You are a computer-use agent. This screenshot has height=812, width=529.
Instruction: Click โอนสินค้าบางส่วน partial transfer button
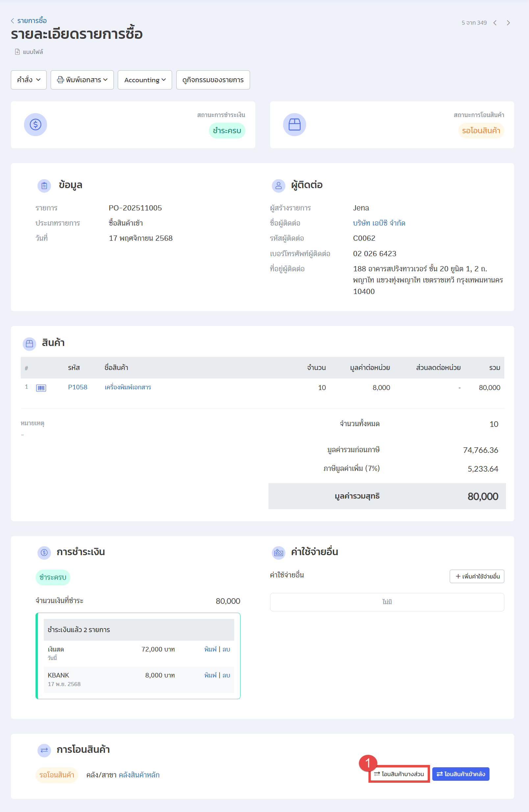(399, 774)
